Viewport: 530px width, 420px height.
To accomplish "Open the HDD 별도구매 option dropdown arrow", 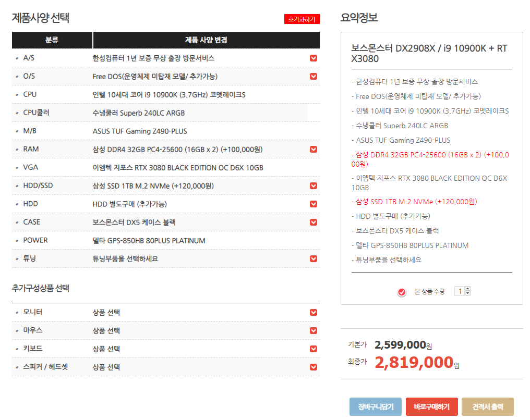I will click(314, 204).
